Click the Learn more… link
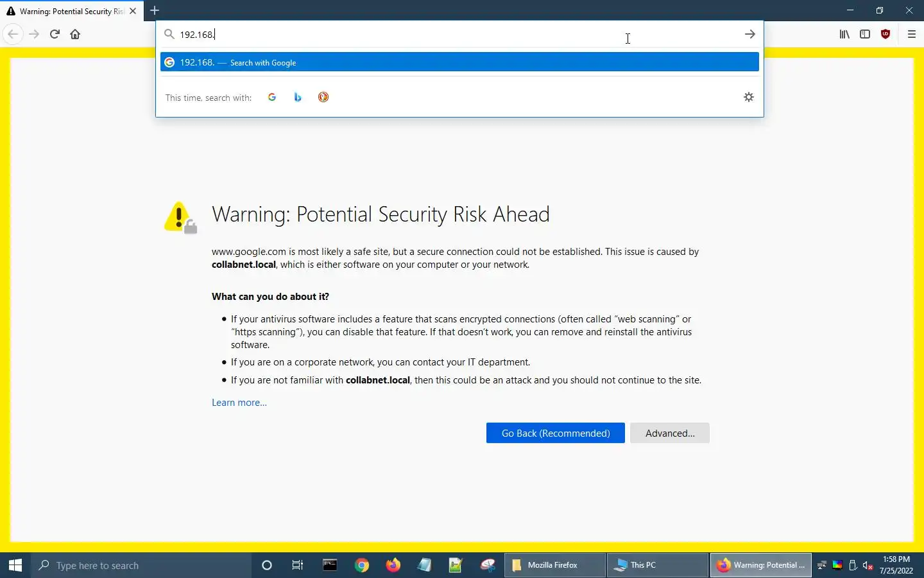924x578 pixels. pyautogui.click(x=239, y=403)
